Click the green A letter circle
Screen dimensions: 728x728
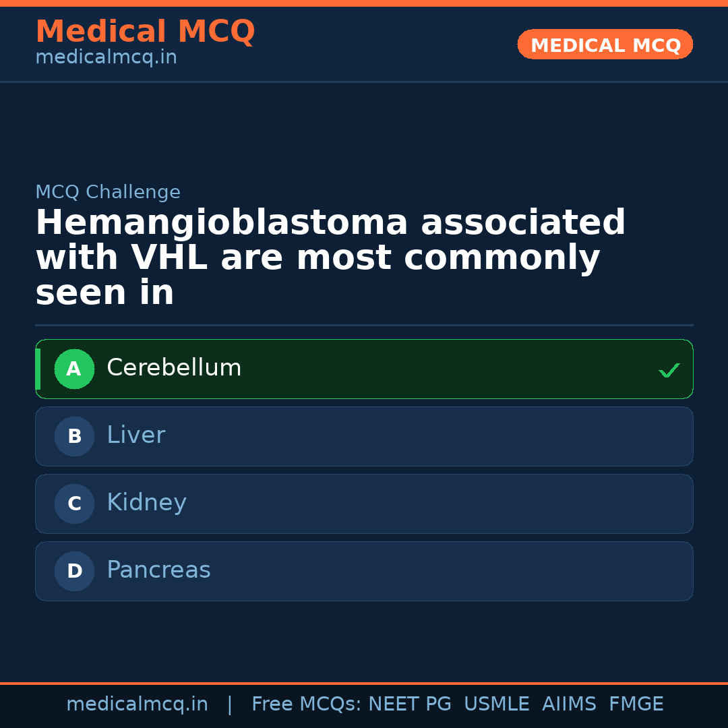(74, 369)
